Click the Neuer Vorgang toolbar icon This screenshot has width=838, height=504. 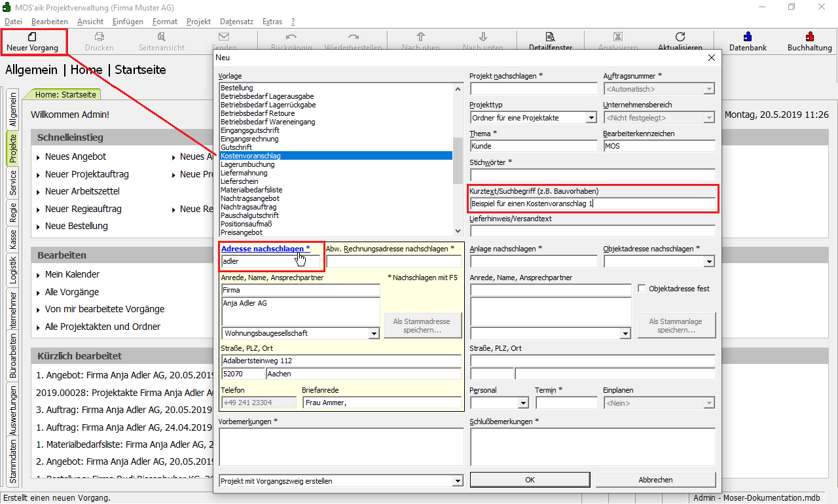[x=33, y=37]
